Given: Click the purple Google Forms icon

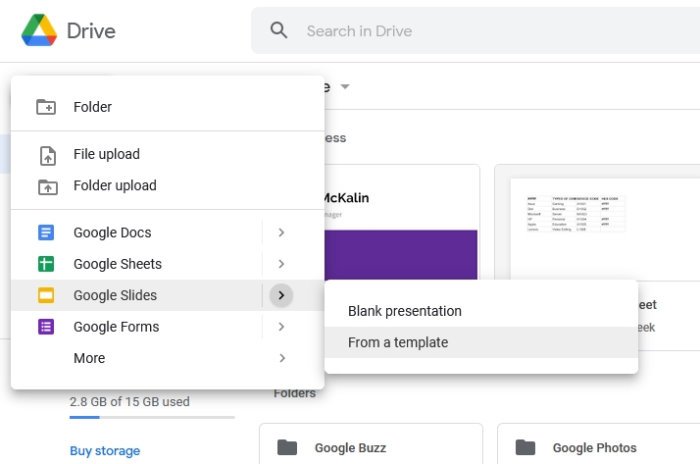Looking at the screenshot, I should click(46, 327).
